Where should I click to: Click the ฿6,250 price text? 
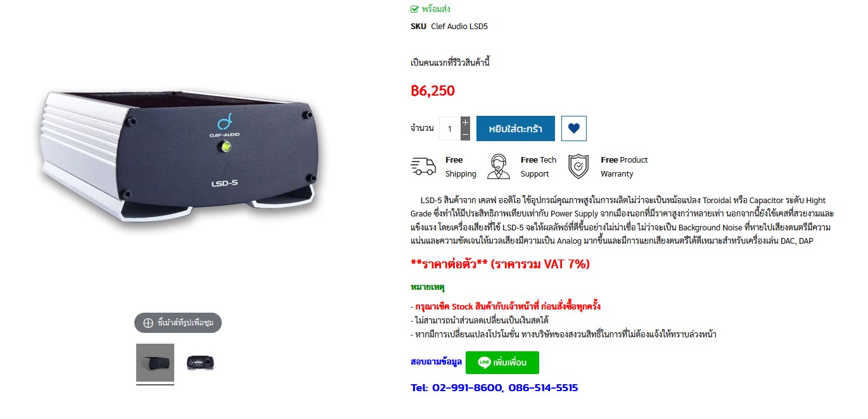433,91
